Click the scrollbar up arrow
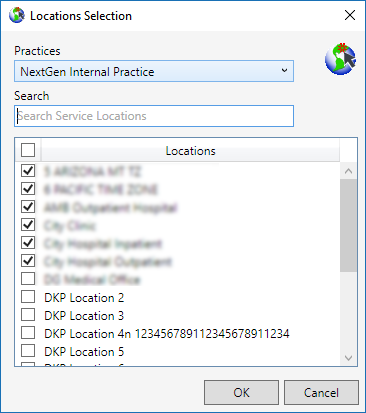 click(x=348, y=171)
